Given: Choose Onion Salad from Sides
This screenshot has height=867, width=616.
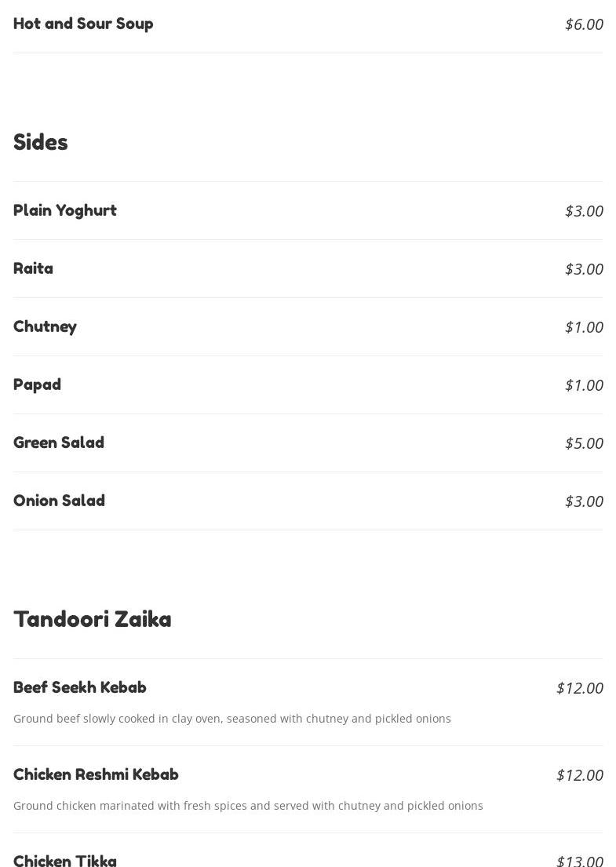Looking at the screenshot, I should [x=59, y=501].
